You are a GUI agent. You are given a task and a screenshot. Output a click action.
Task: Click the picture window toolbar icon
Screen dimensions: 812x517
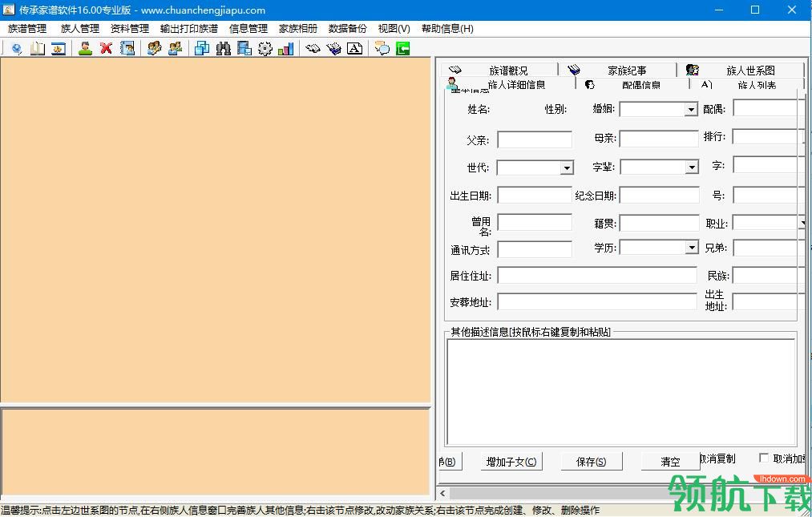pos(59,49)
